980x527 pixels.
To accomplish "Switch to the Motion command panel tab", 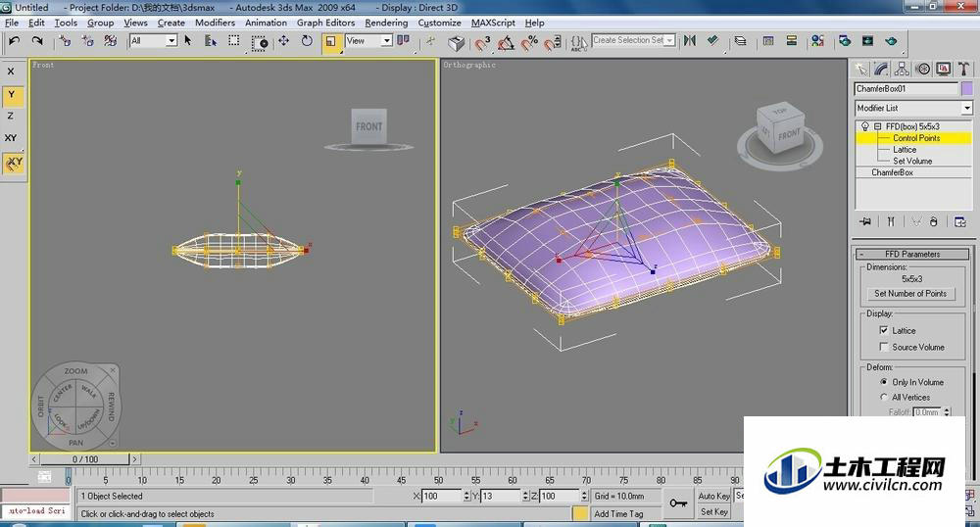I will click(922, 69).
